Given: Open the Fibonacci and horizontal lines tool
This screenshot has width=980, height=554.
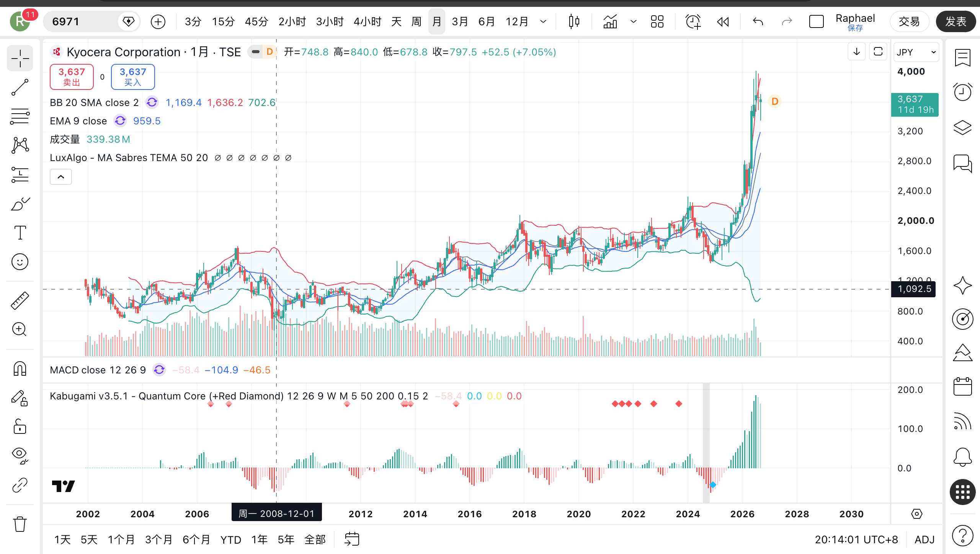Looking at the screenshot, I should (x=20, y=116).
